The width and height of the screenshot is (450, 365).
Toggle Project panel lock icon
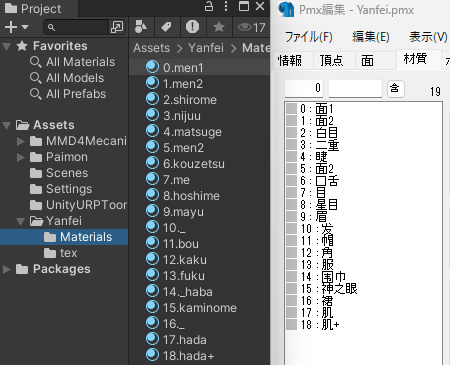tap(209, 6)
